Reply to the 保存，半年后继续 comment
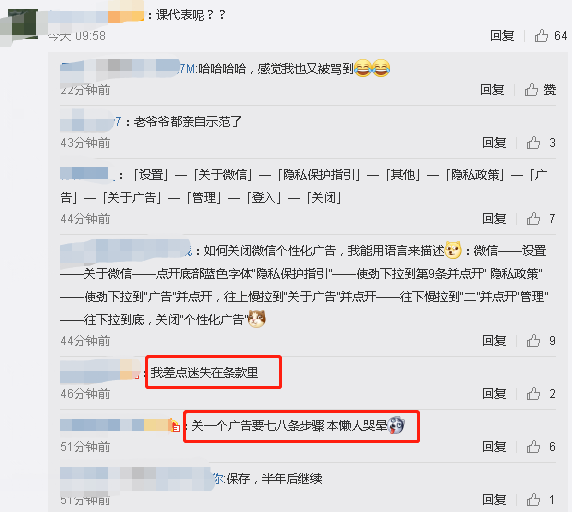Viewport: 572px width, 512px height. tap(494, 499)
